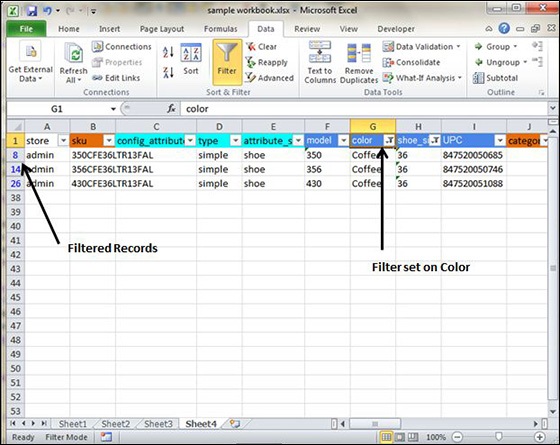Toggle the Filter funnel button
The width and height of the screenshot is (560, 445).
(x=227, y=62)
